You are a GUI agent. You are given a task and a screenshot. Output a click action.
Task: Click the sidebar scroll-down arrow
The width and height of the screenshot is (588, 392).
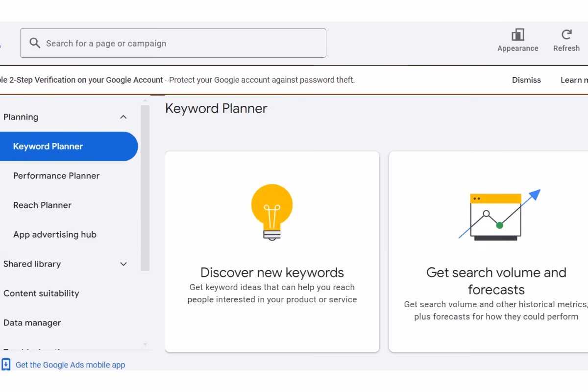(145, 345)
